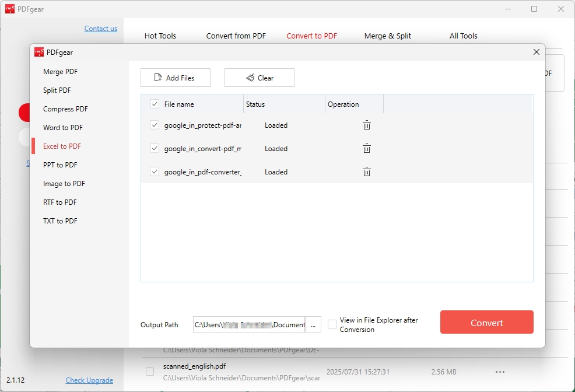Click the Convert button
The image size is (575, 392).
[486, 322]
